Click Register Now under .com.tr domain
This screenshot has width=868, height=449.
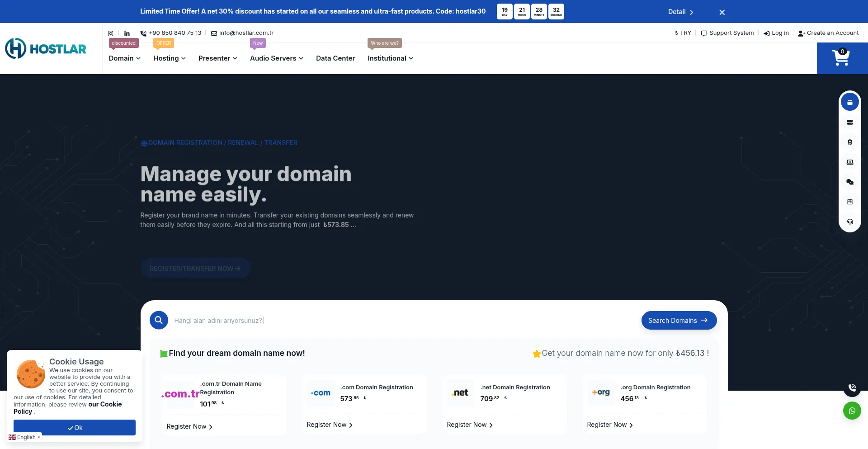pyautogui.click(x=189, y=426)
